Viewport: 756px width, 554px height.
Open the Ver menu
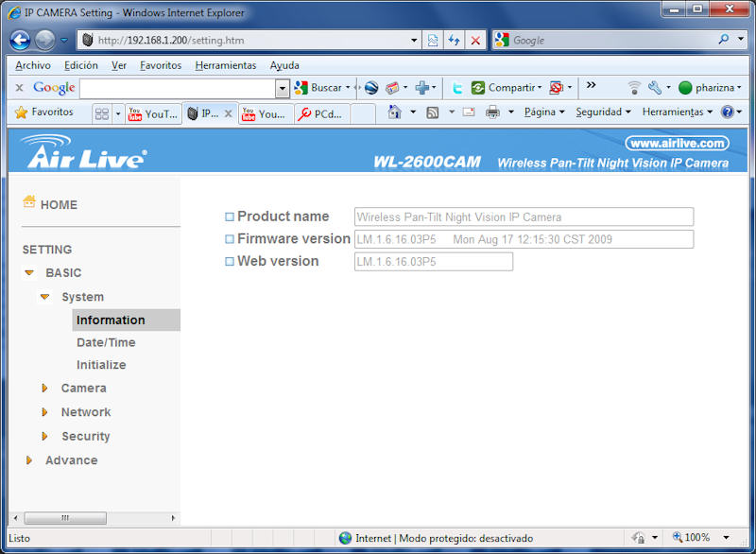click(x=119, y=65)
